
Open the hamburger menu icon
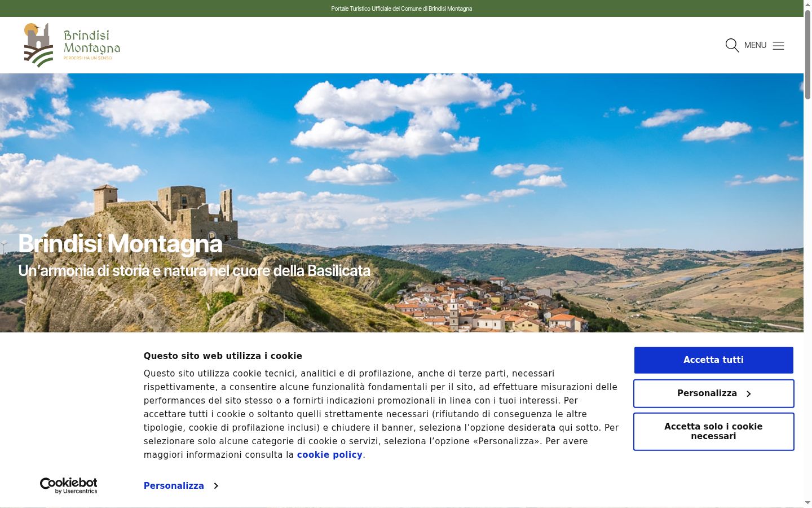click(778, 46)
